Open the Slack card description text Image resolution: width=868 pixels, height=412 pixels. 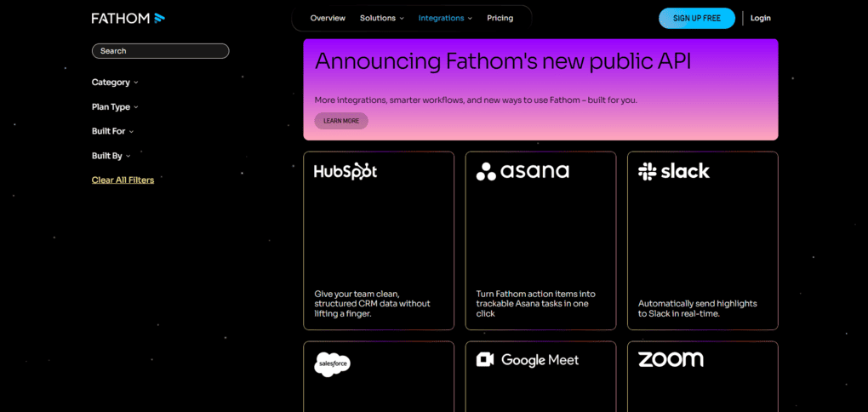pos(698,308)
